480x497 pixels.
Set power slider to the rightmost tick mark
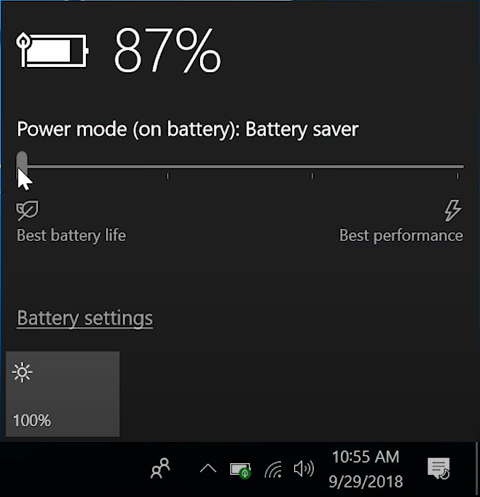(458, 166)
